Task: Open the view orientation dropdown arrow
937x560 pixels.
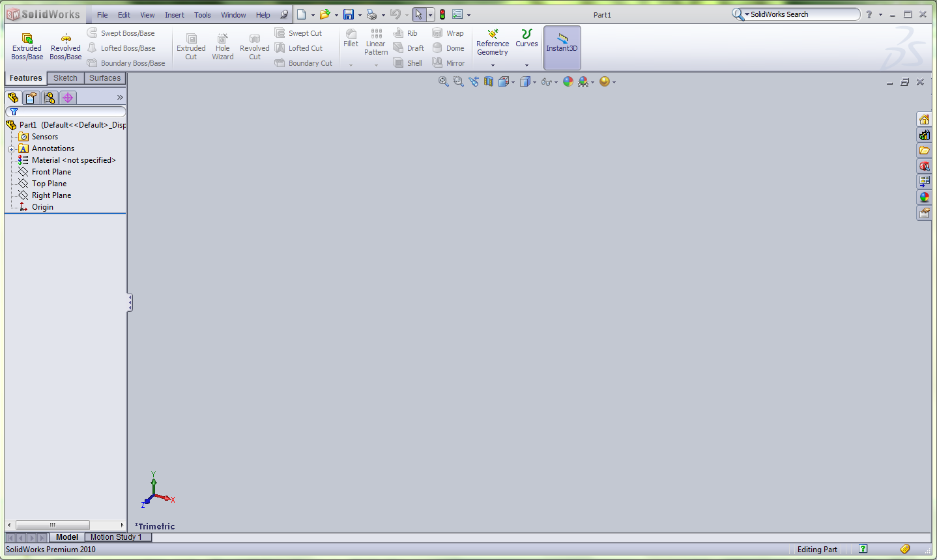Action: point(512,81)
